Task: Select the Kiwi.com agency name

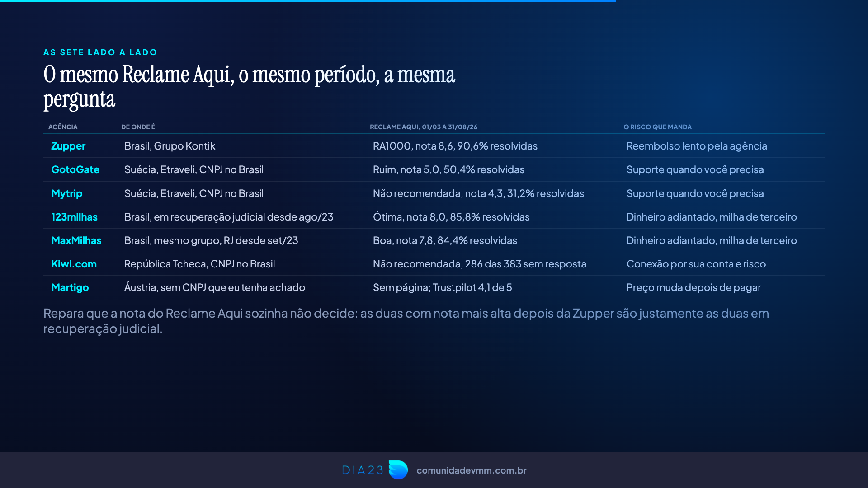Action: [x=74, y=264]
